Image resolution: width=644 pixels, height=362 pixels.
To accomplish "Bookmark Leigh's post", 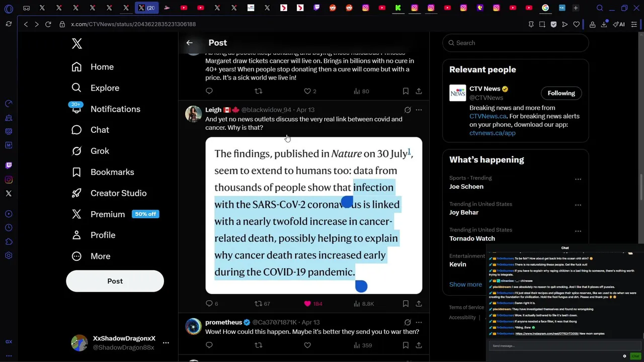I will point(406,304).
